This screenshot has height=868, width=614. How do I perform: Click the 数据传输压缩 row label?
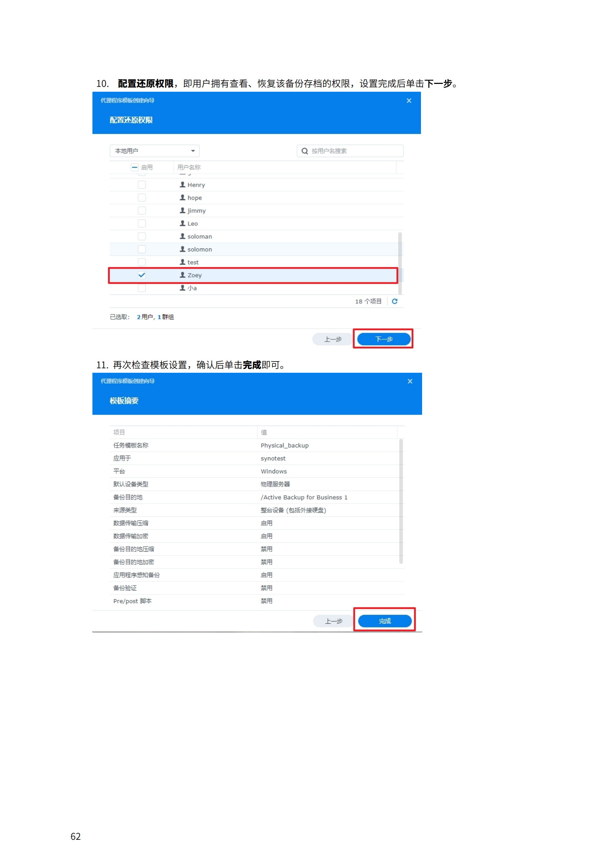pos(131,523)
